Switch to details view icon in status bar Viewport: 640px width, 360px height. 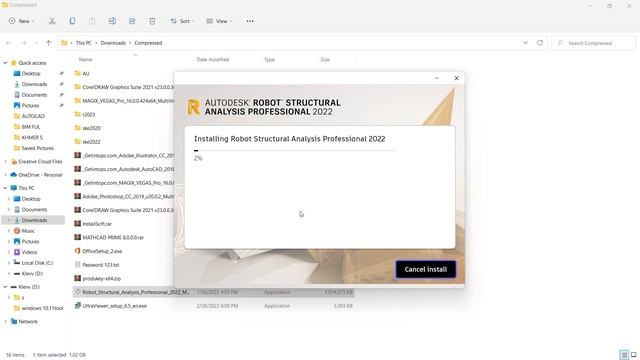coord(624,355)
